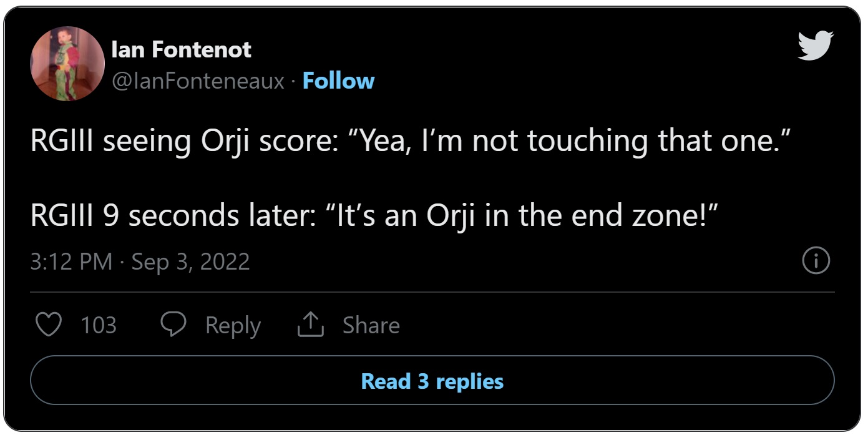Click the heart icon to unlike later
This screenshot has height=440, width=868.
pos(49,324)
